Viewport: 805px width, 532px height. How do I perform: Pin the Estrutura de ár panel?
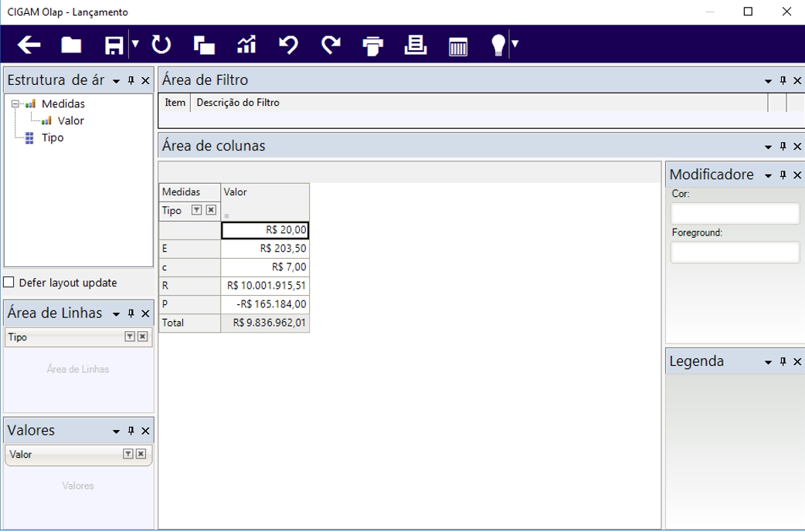coord(131,80)
